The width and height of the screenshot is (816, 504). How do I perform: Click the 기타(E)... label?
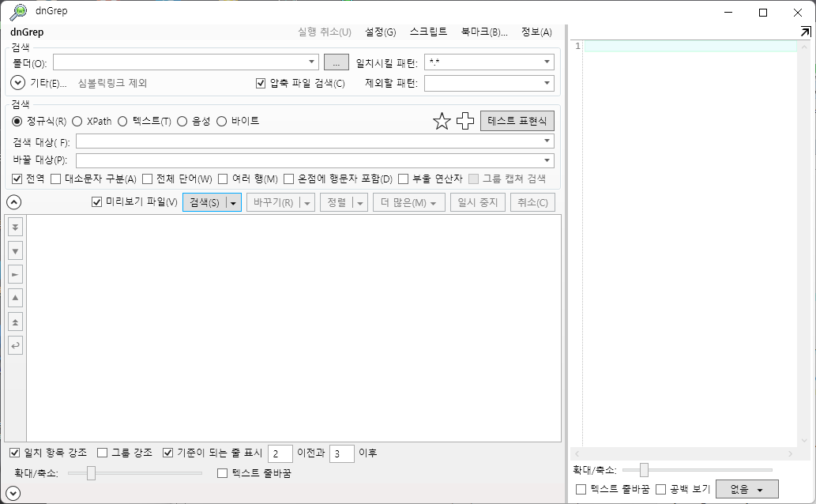click(48, 83)
